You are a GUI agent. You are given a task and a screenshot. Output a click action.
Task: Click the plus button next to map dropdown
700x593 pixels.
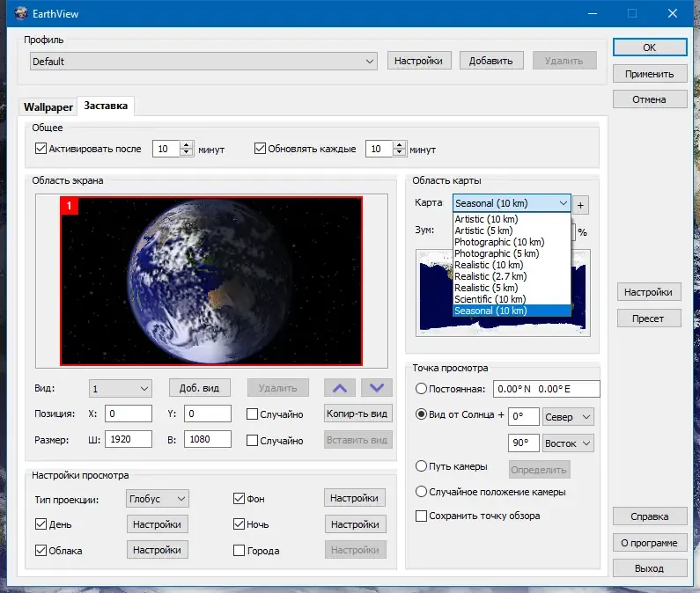pyautogui.click(x=580, y=204)
